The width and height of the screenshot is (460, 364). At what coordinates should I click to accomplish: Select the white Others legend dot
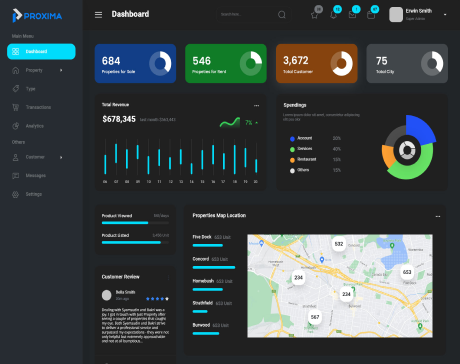pos(292,171)
